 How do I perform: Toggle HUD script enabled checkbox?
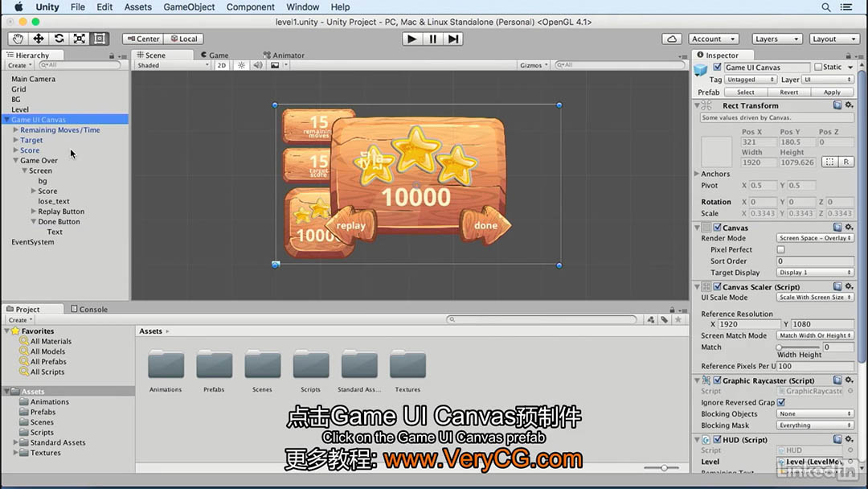718,440
